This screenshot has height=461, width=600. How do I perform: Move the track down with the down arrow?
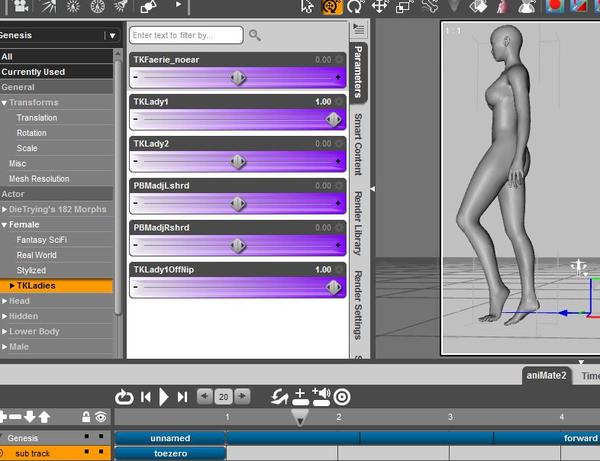coord(30,417)
